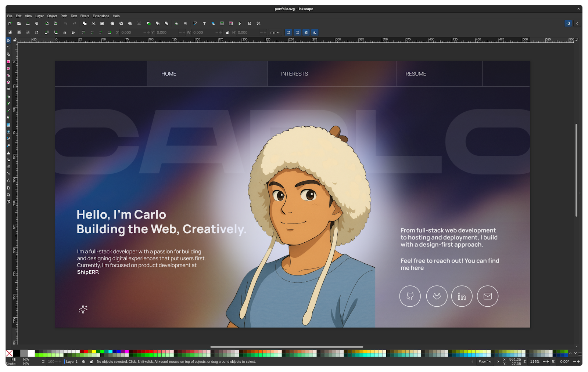
Task: Open the Page 1 selector dropdown
Action: coord(485,362)
